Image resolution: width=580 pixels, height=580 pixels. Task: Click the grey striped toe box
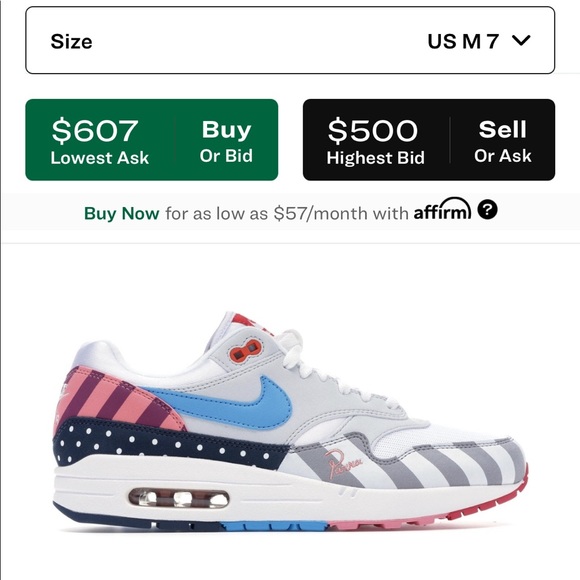446,462
